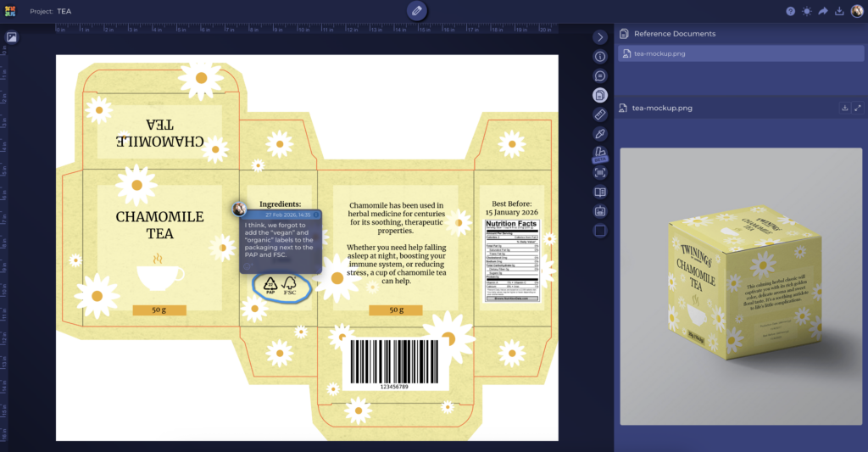This screenshot has height=452, width=868.
Task: Open the help question mark icon
Action: point(791,11)
